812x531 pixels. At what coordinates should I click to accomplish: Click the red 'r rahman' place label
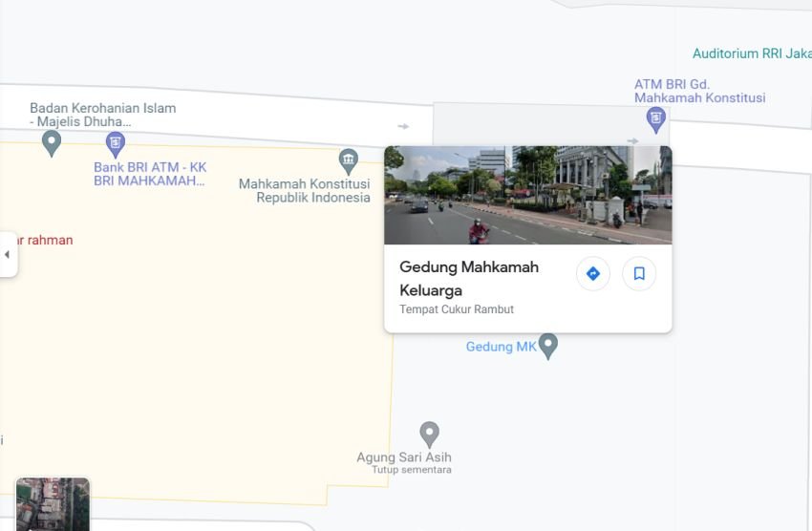(45, 240)
